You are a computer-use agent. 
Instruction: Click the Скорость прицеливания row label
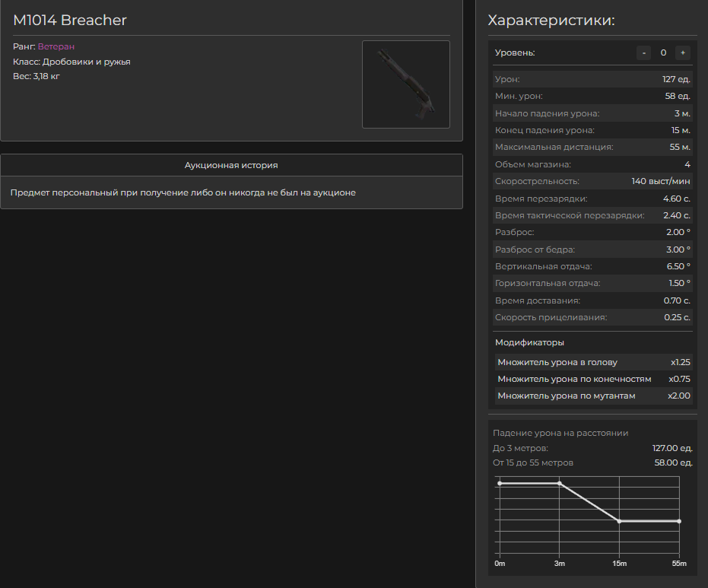551,317
